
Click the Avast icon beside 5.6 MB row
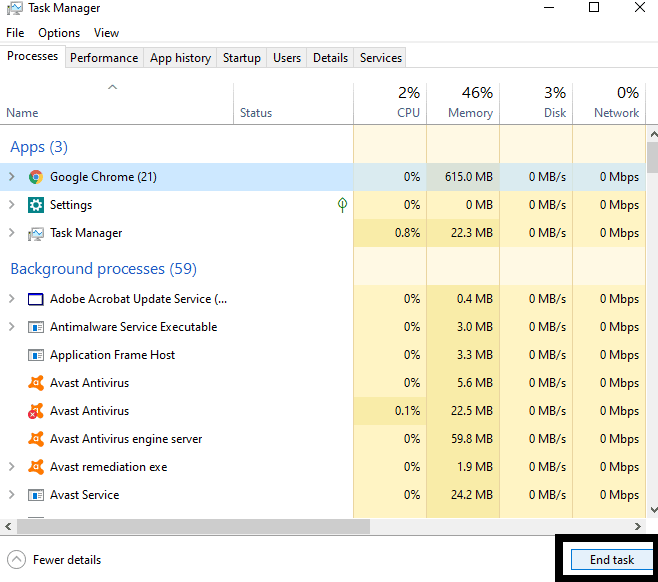pyautogui.click(x=36, y=383)
